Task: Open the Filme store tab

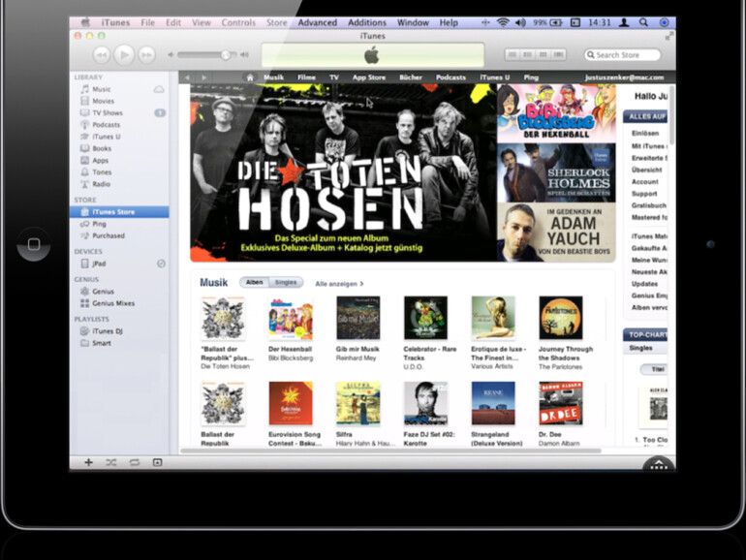Action: click(x=306, y=78)
